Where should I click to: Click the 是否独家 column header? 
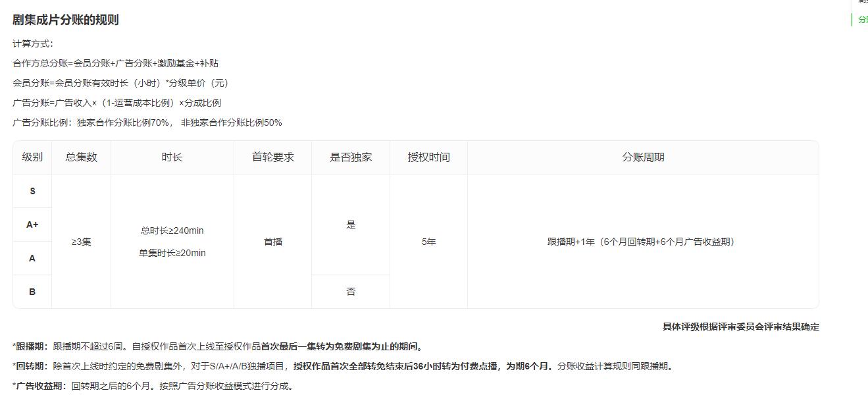coord(351,157)
